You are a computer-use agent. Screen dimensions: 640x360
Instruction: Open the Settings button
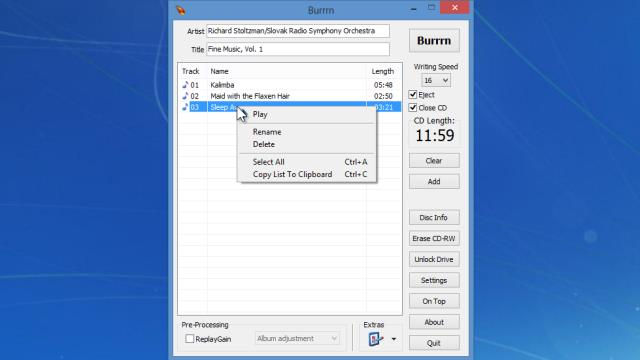tap(434, 280)
